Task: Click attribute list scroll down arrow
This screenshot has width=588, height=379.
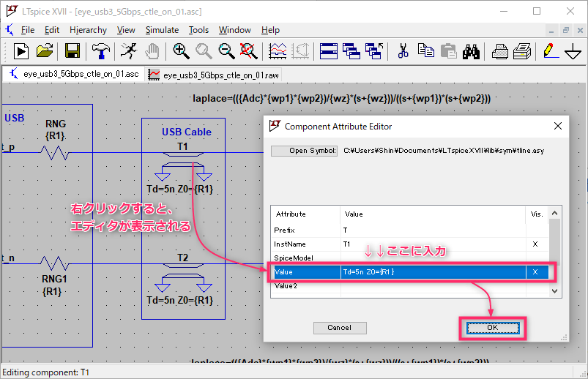Action: pos(555,291)
